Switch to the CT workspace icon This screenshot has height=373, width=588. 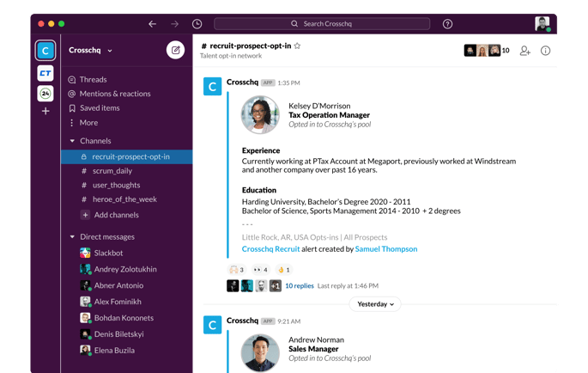(x=45, y=74)
